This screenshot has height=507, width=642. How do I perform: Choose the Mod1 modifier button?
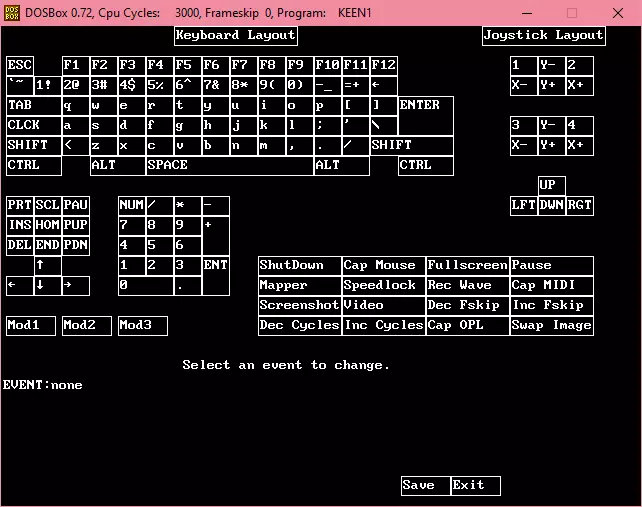tap(31, 326)
